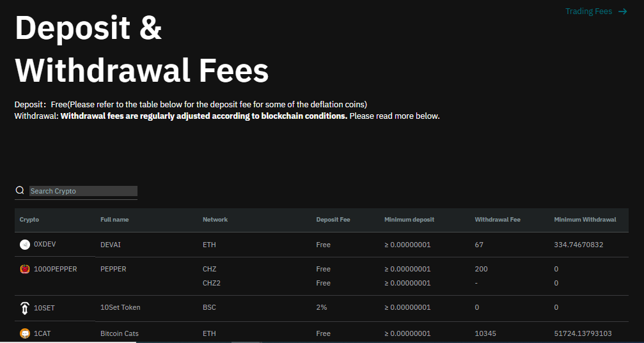Click the 1000PEPPER coin icon
The image size is (644, 343).
click(x=25, y=269)
